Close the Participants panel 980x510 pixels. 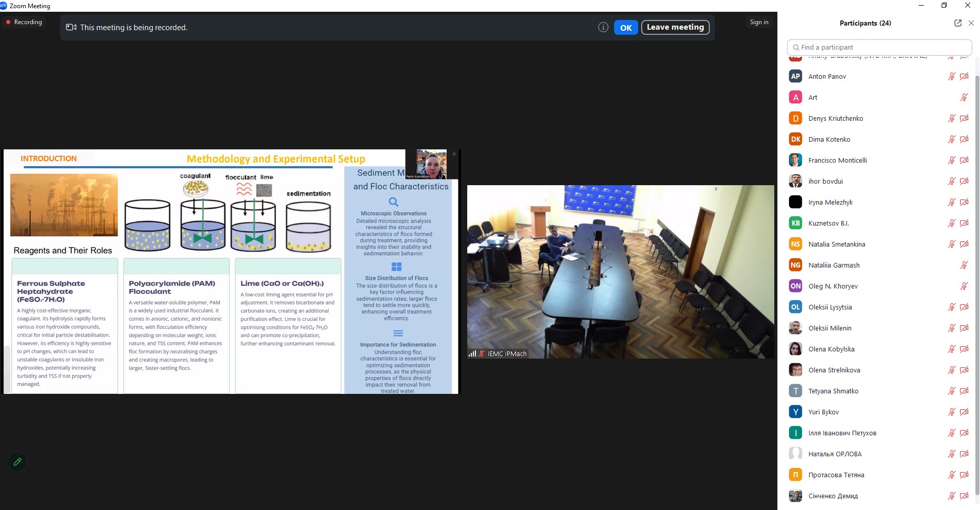[971, 23]
